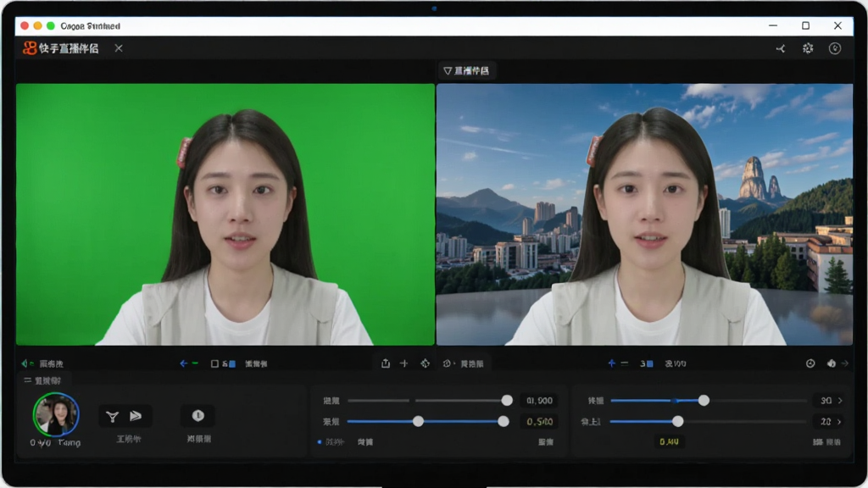Click the funnel filter icon beside the avatar
This screenshot has width=868, height=488.
(x=113, y=417)
